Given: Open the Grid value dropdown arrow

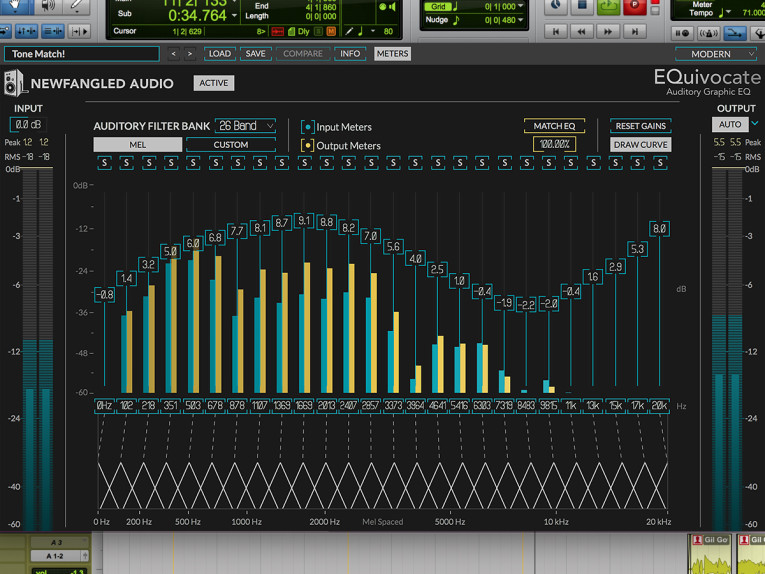Looking at the screenshot, I should coord(521,6).
